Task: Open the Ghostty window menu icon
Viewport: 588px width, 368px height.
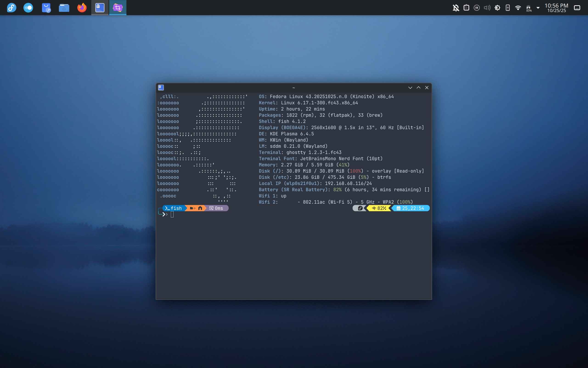Action: click(161, 88)
